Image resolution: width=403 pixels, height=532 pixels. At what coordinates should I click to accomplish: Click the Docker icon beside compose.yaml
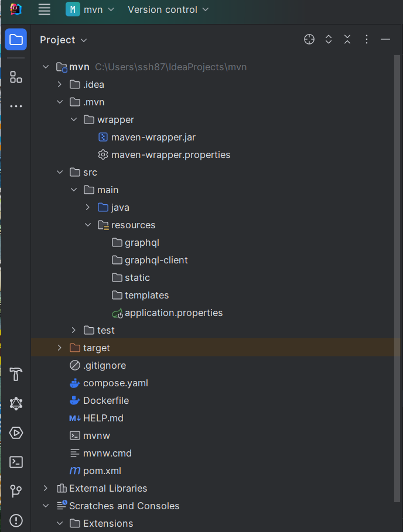(x=75, y=383)
